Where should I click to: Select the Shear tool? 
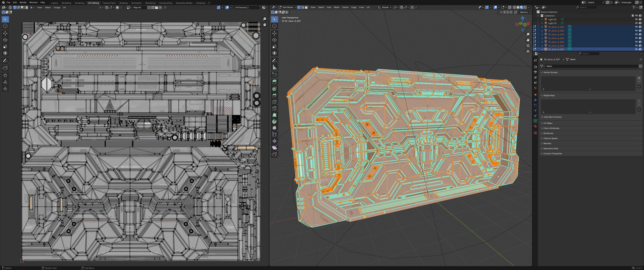(x=274, y=148)
